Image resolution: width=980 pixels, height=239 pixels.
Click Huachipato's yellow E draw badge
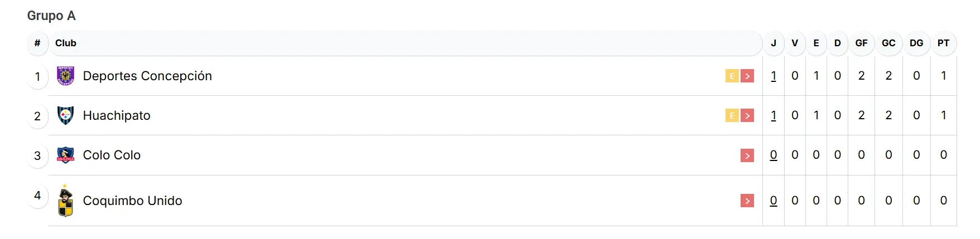732,115
